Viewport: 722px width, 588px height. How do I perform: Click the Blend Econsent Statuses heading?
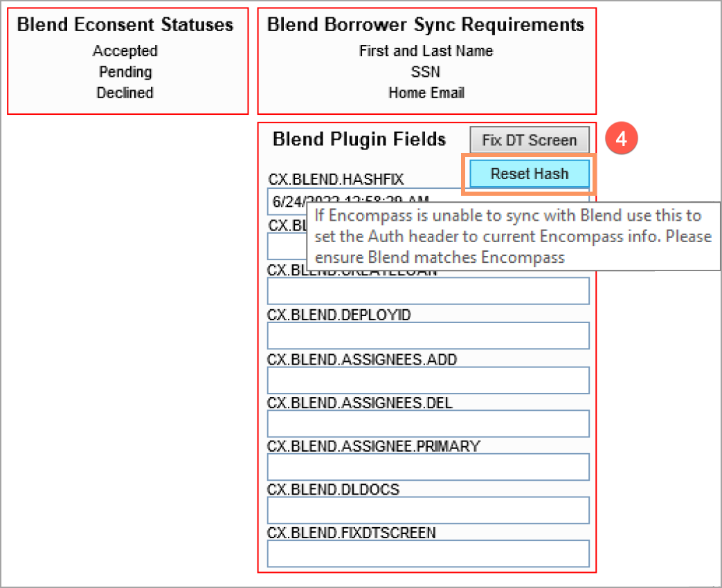click(x=125, y=24)
